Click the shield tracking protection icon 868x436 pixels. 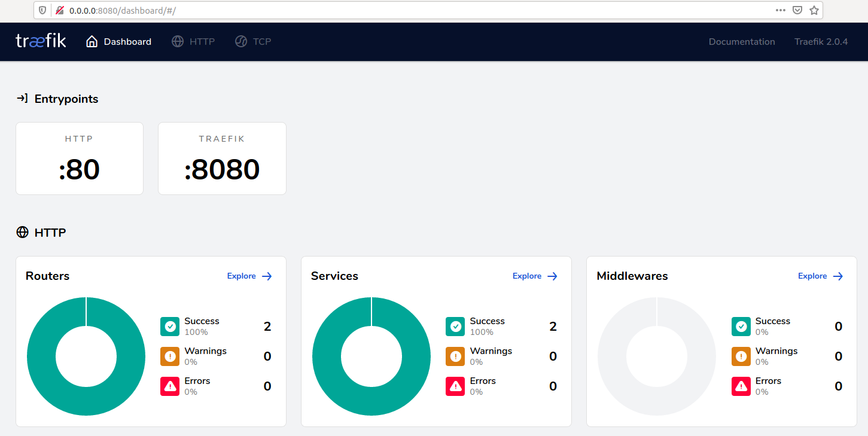coord(42,10)
